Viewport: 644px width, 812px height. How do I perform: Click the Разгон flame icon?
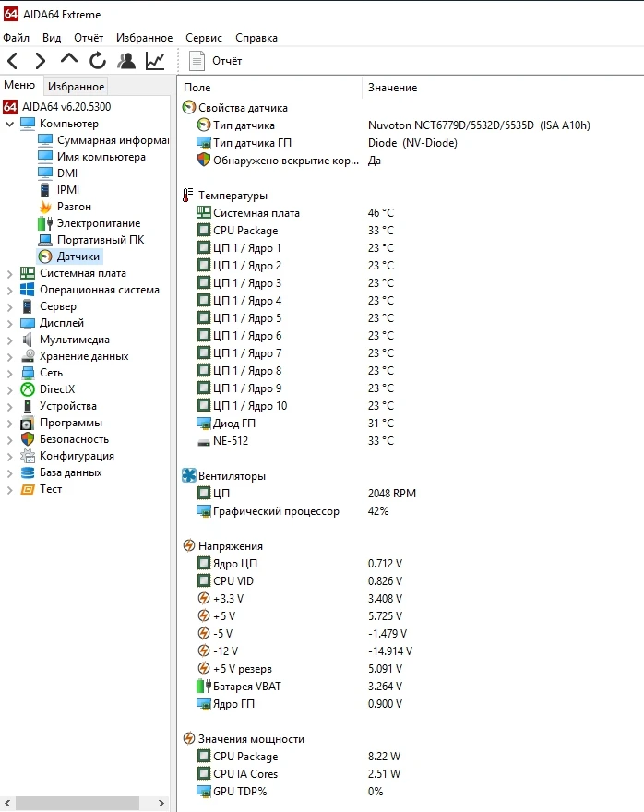tap(45, 207)
